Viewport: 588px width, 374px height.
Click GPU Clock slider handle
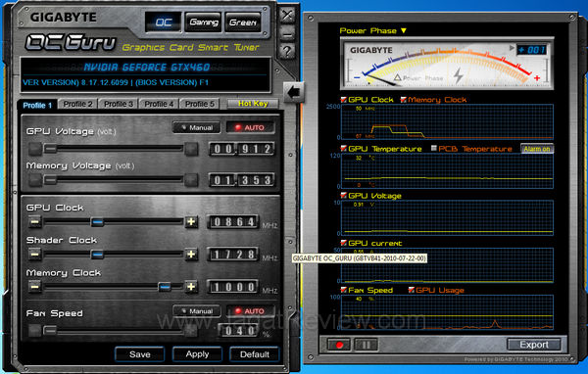tap(97, 222)
